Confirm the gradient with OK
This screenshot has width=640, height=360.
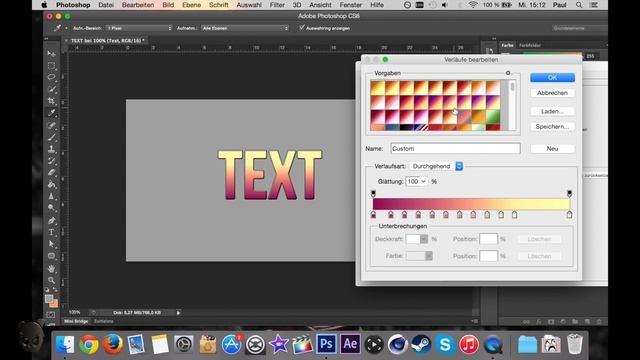[x=552, y=78]
